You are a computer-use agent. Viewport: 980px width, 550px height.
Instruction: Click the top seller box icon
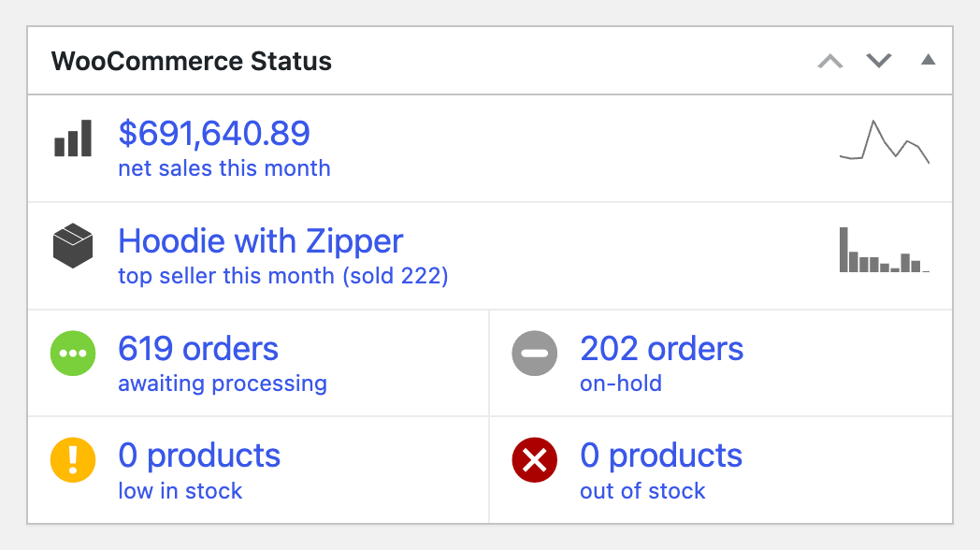click(x=73, y=246)
